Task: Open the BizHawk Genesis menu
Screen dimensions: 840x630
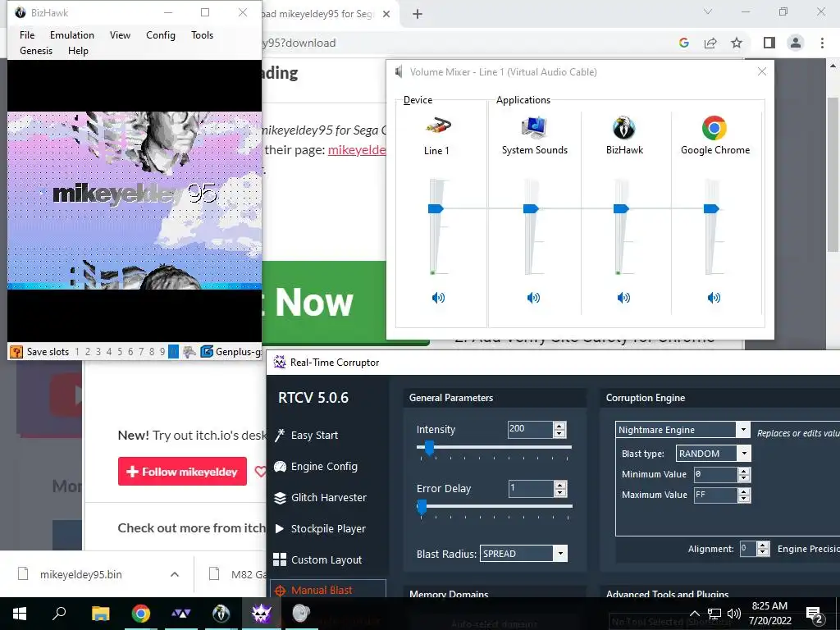Action: pyautogui.click(x=36, y=50)
